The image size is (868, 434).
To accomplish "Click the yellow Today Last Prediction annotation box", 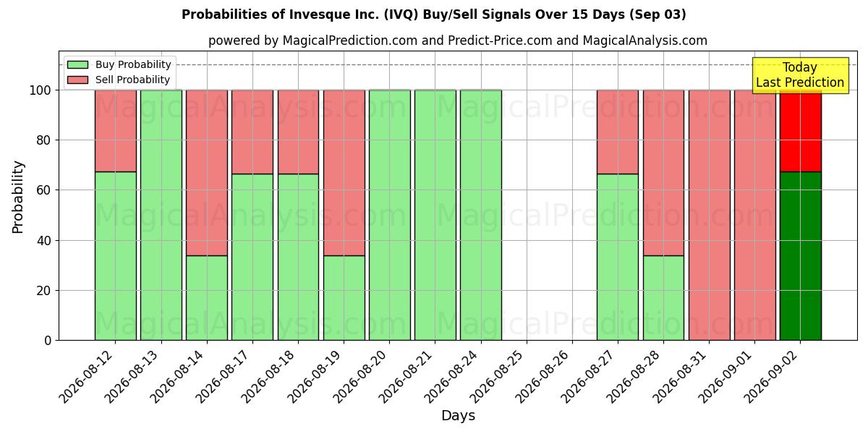I will coord(800,75).
